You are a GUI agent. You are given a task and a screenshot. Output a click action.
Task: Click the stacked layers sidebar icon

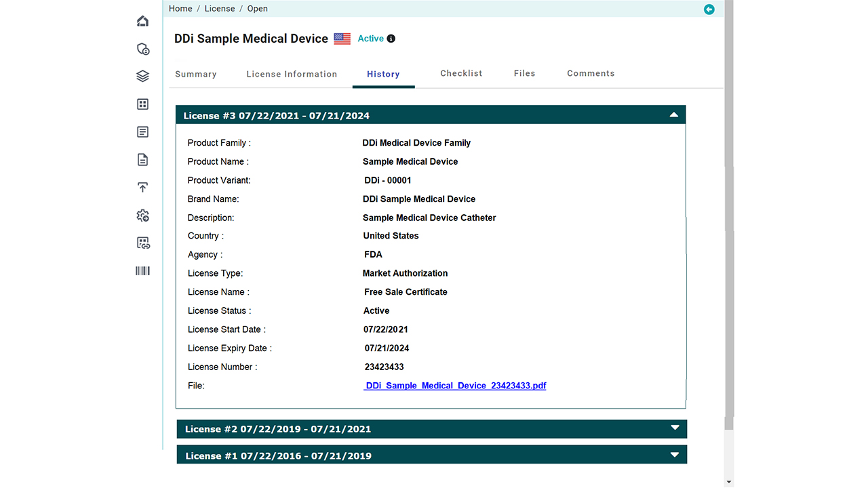142,77
